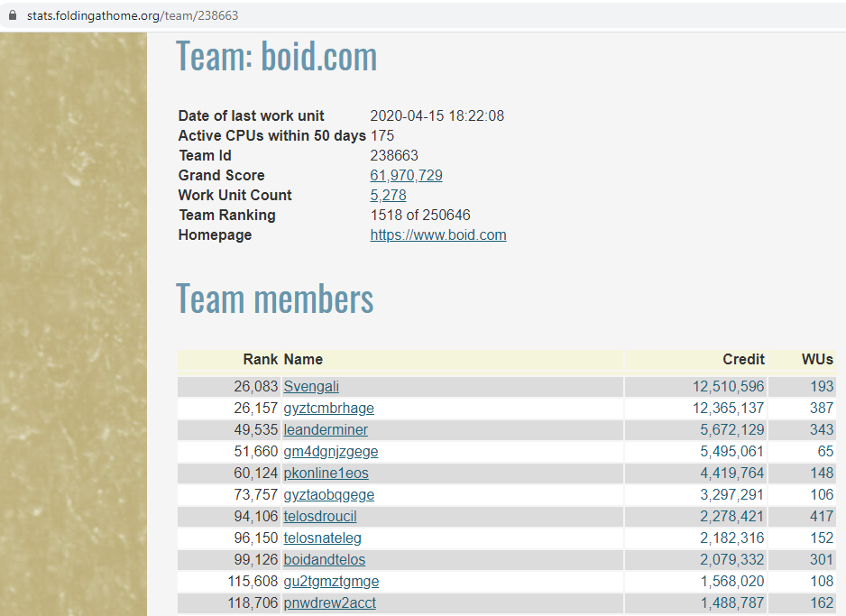Click leanderminer's WUs value 343
Viewport: 846px width, 616px height.
(x=822, y=430)
